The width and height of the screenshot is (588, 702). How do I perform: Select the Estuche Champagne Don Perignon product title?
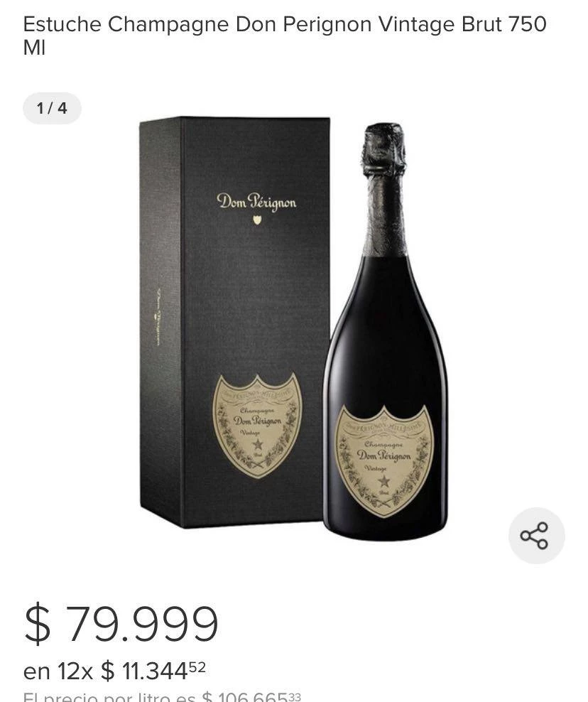[x=285, y=36]
